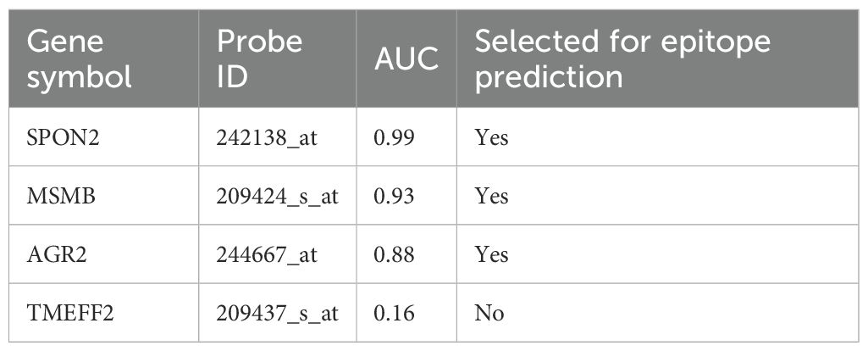
Task: Click the Yes cell in the MSMB row
Action: pyautogui.click(x=491, y=197)
